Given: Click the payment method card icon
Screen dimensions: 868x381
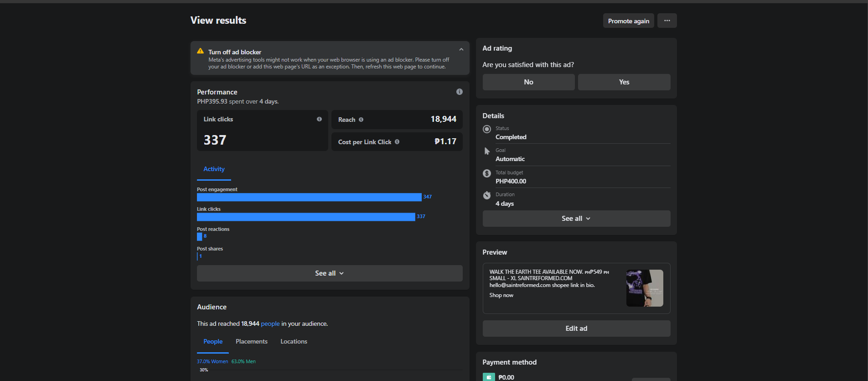Looking at the screenshot, I should [489, 377].
